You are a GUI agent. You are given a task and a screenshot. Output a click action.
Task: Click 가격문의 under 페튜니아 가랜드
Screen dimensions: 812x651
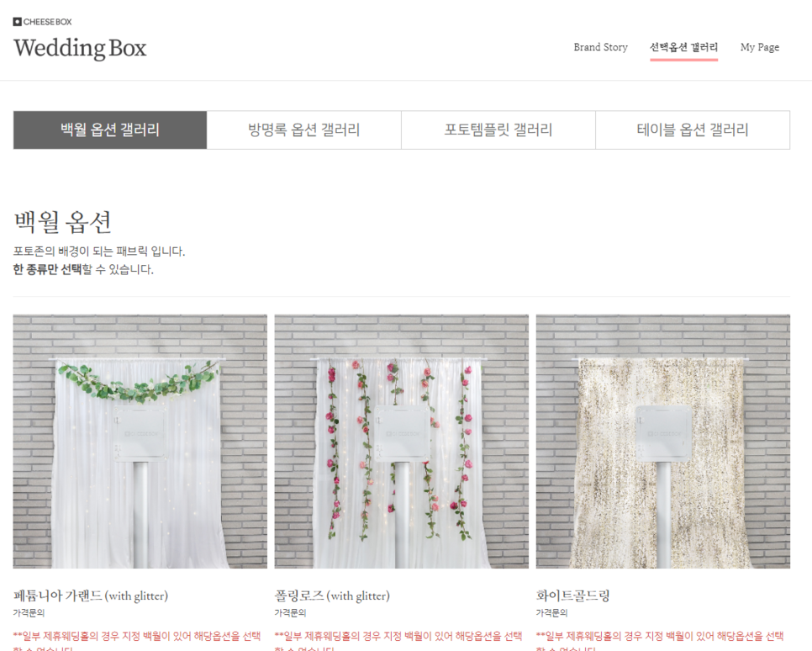click(29, 612)
